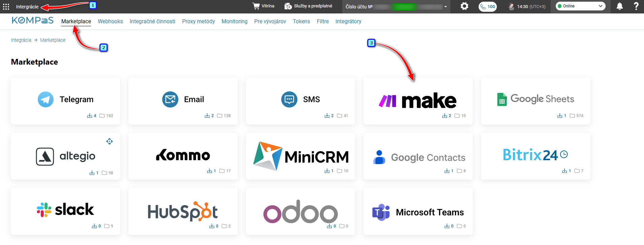Screen dimensions: 644x245
Task: Click the altegio logo icon
Action: (x=45, y=156)
